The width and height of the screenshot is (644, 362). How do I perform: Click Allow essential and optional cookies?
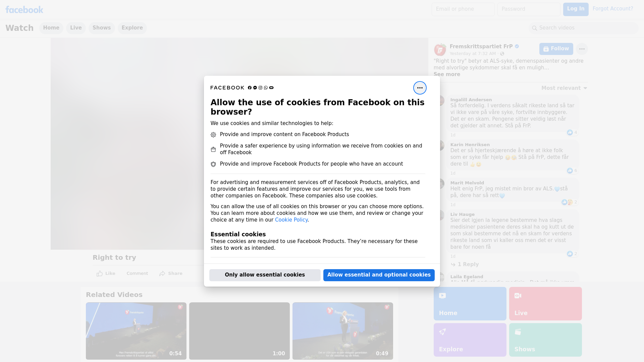coord(379,275)
